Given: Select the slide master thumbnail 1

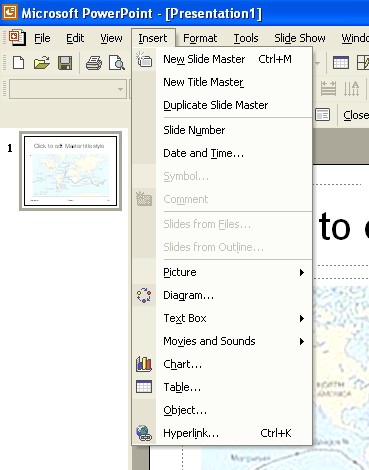Looking at the screenshot, I should (70, 171).
